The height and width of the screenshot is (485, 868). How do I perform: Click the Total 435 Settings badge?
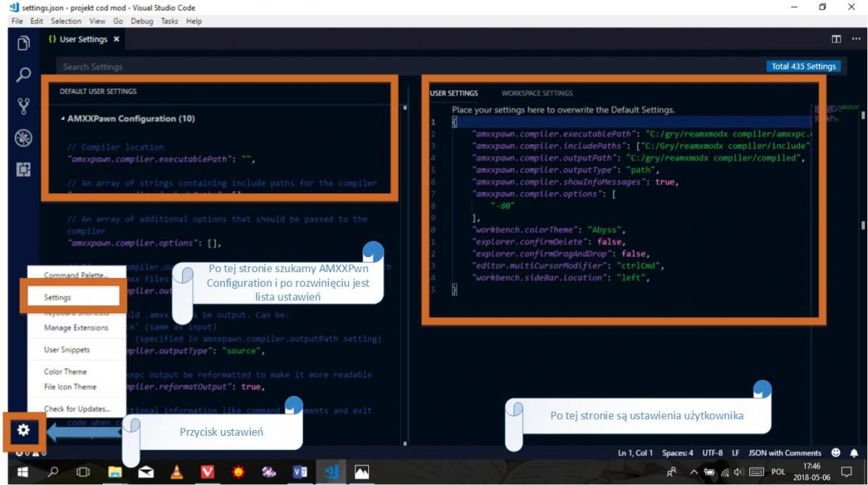pos(804,67)
